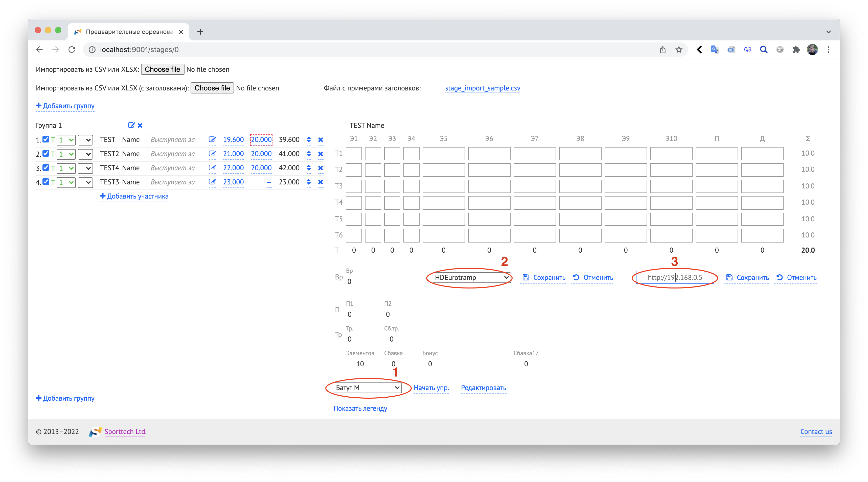Delete Группа 1 with the cross icon
This screenshot has width=868, height=482.
point(140,125)
